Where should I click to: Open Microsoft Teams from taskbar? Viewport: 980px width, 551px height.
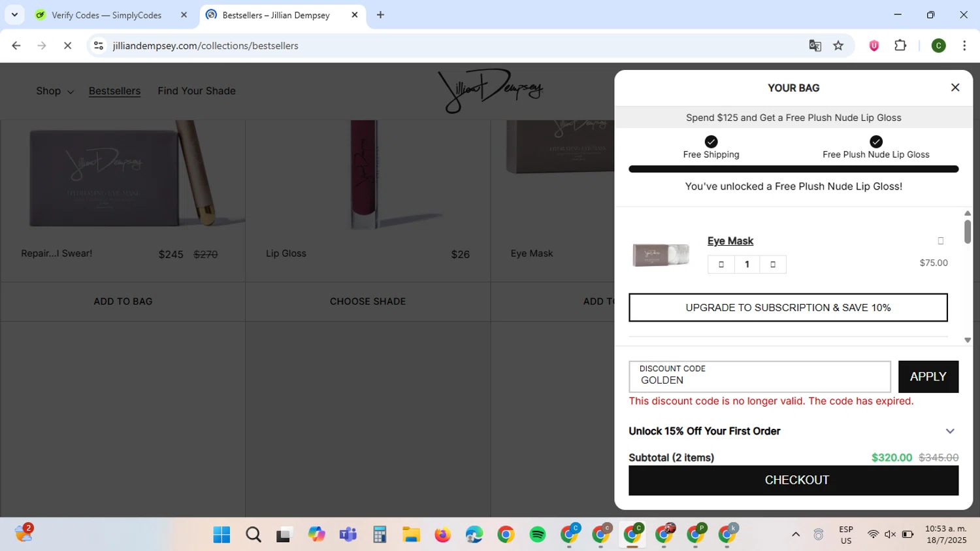click(348, 535)
